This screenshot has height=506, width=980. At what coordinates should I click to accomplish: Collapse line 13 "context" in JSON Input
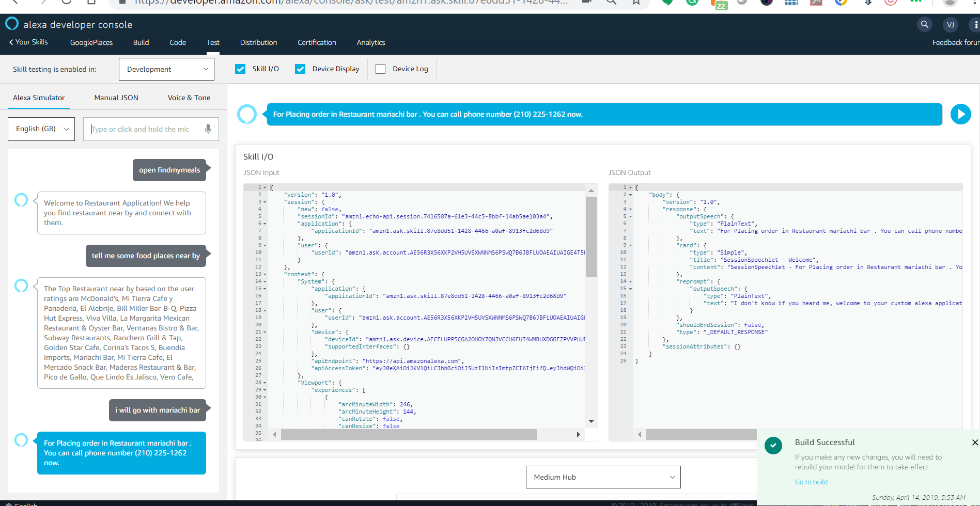click(x=265, y=274)
